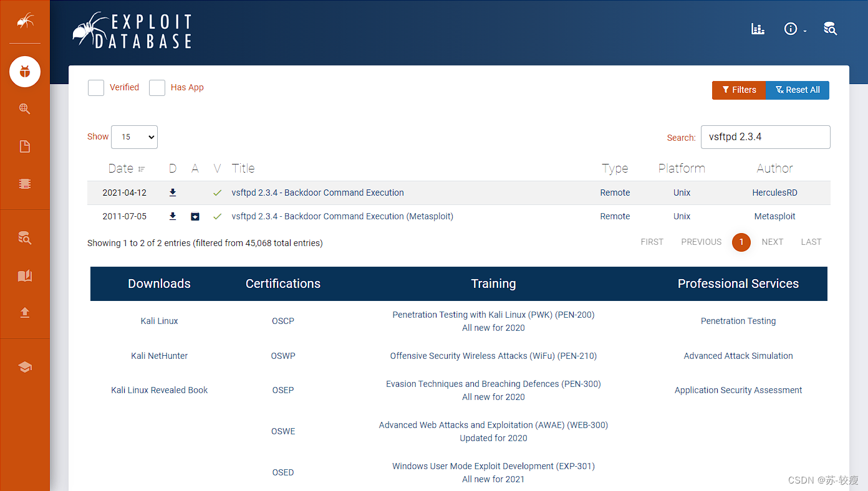Sort by the Date column sort icon
The image size is (868, 491).
coord(142,169)
